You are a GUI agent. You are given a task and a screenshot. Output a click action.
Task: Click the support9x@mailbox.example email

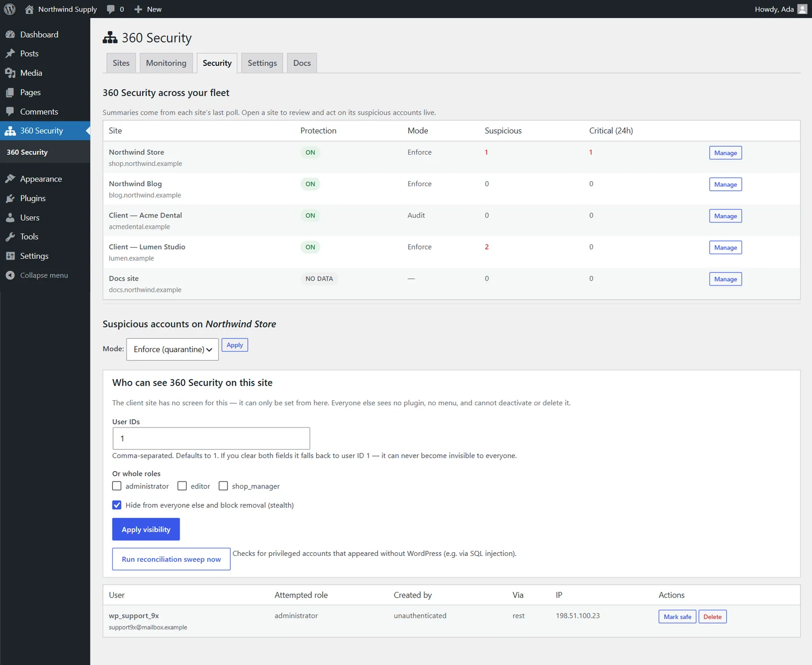click(148, 627)
